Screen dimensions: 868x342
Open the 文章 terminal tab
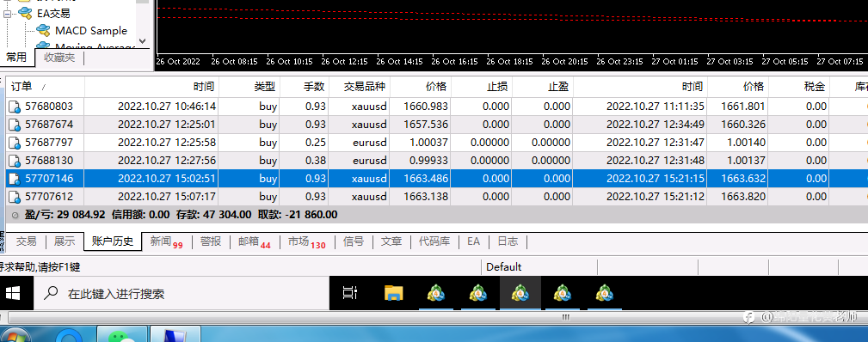391,241
